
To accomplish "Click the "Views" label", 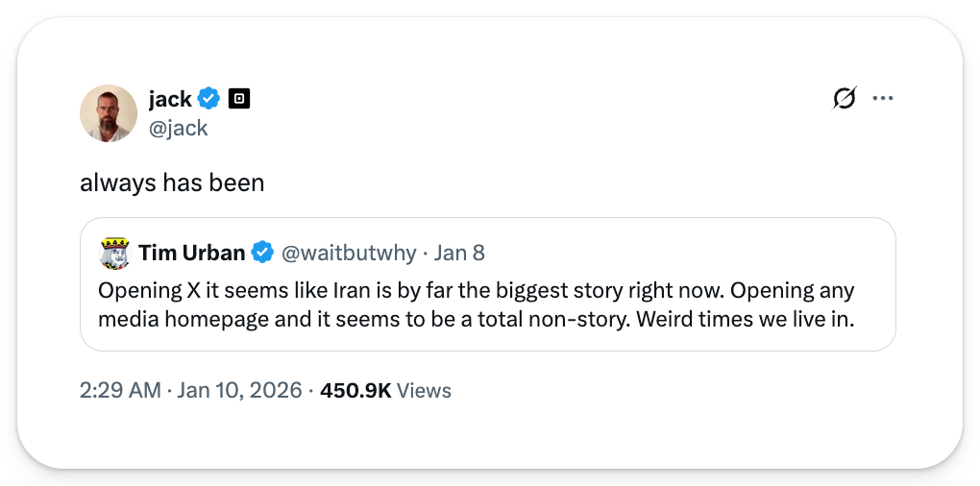I will click(x=424, y=391).
